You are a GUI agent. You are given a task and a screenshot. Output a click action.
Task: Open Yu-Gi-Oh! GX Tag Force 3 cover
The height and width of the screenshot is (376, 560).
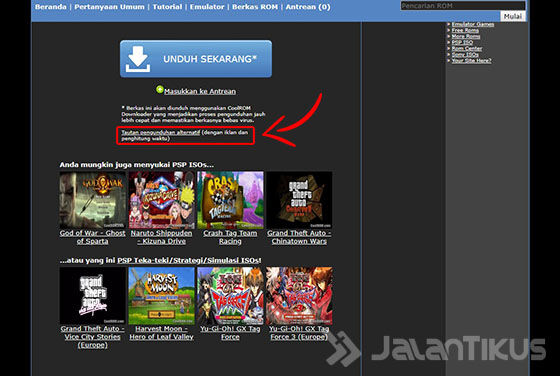[x=299, y=296]
